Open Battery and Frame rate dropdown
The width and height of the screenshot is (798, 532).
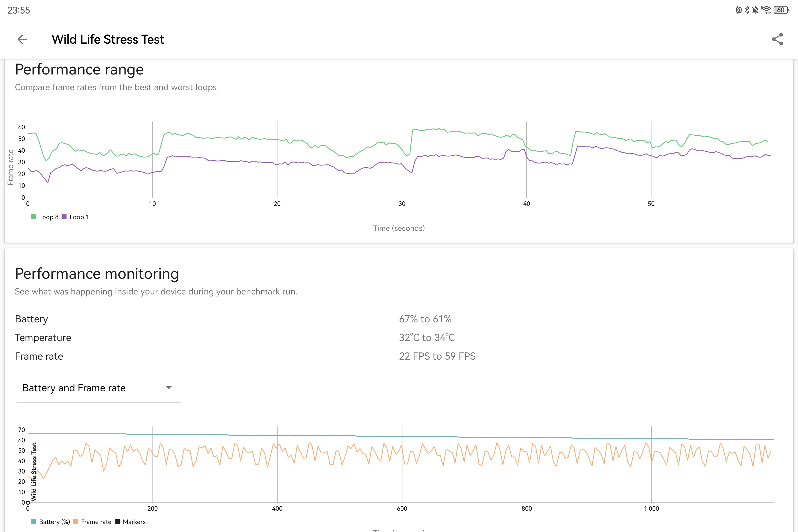tap(99, 388)
